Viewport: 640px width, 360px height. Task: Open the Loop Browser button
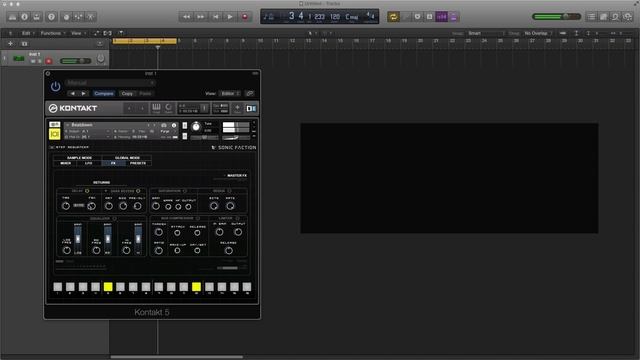[616, 17]
